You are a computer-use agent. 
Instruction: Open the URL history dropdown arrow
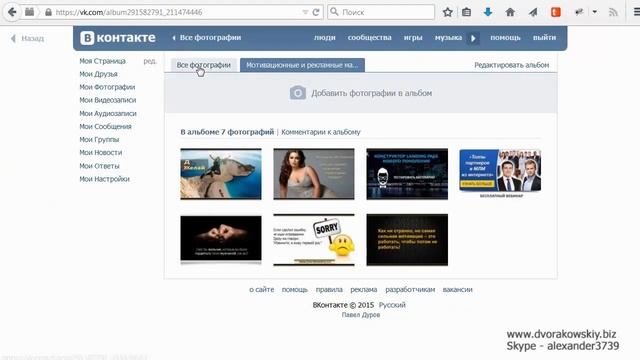point(305,12)
